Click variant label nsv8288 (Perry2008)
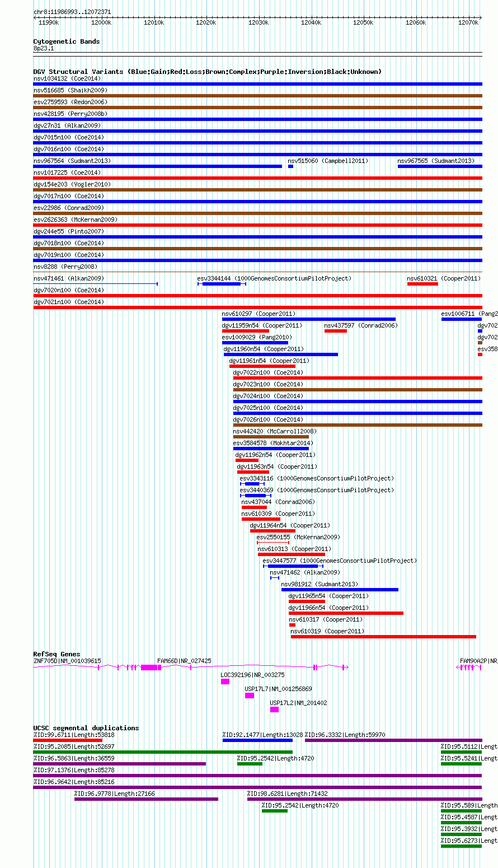 tap(65, 267)
